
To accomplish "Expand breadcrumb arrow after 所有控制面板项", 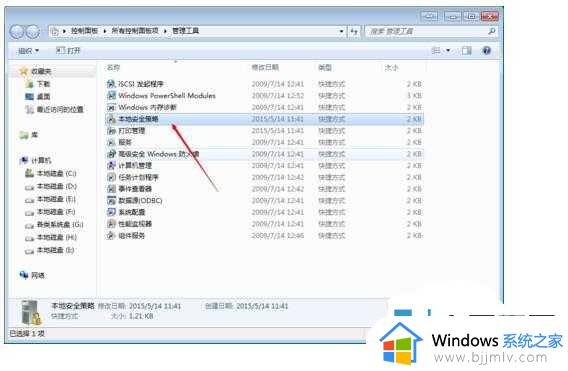I will (x=165, y=31).
